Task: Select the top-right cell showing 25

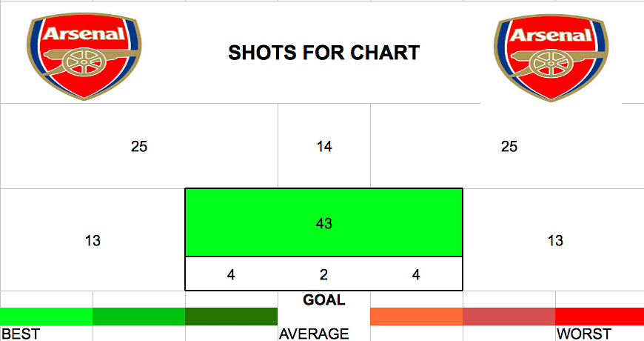Action: click(x=509, y=147)
